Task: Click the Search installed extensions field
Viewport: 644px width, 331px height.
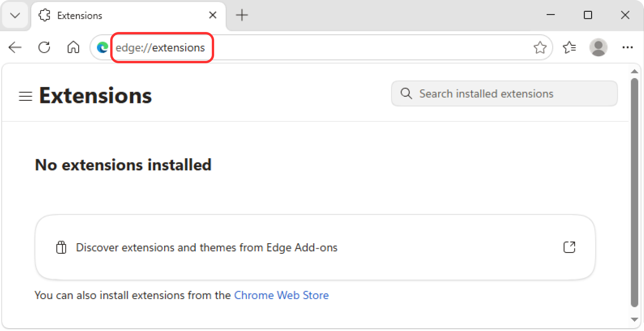Action: [504, 94]
